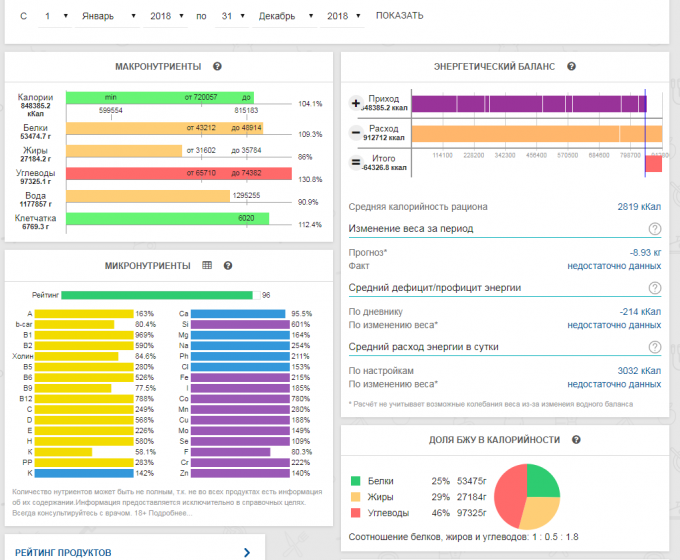This screenshot has height=560, width=680.
Task: Open help icon for Доля БЖУ в калорийности
Action: click(578, 440)
